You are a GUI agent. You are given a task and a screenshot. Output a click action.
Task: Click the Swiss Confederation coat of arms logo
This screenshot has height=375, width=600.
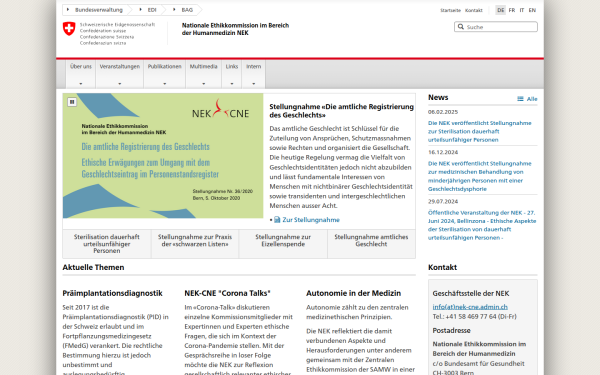pos(69,29)
